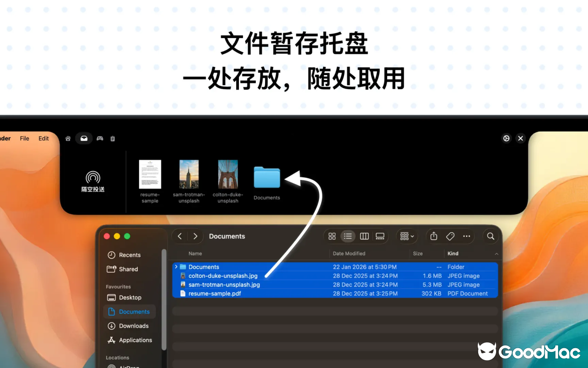This screenshot has width=588, height=368.
Task: Click 28 Dec 2025 at 3:25 PM date cell
Action: (365, 293)
